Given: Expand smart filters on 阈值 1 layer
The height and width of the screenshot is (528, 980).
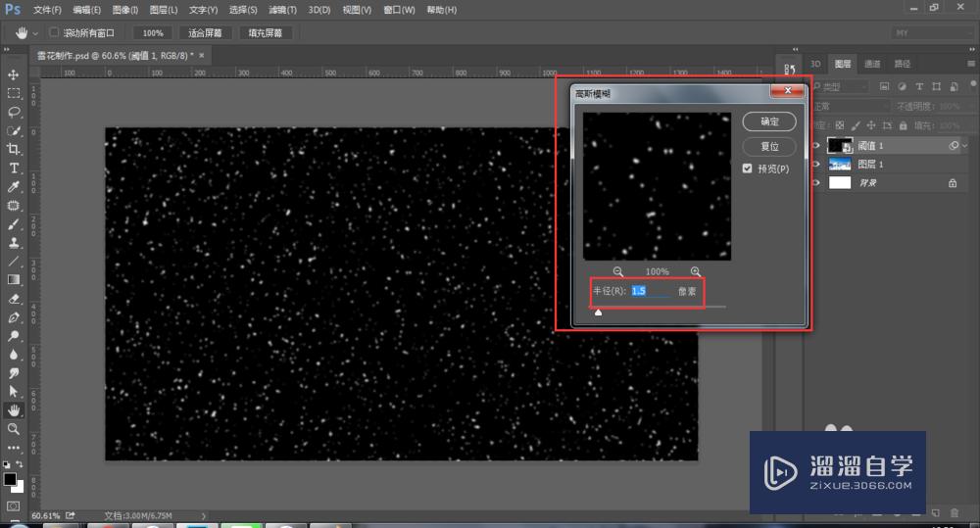Looking at the screenshot, I should pyautogui.click(x=965, y=146).
